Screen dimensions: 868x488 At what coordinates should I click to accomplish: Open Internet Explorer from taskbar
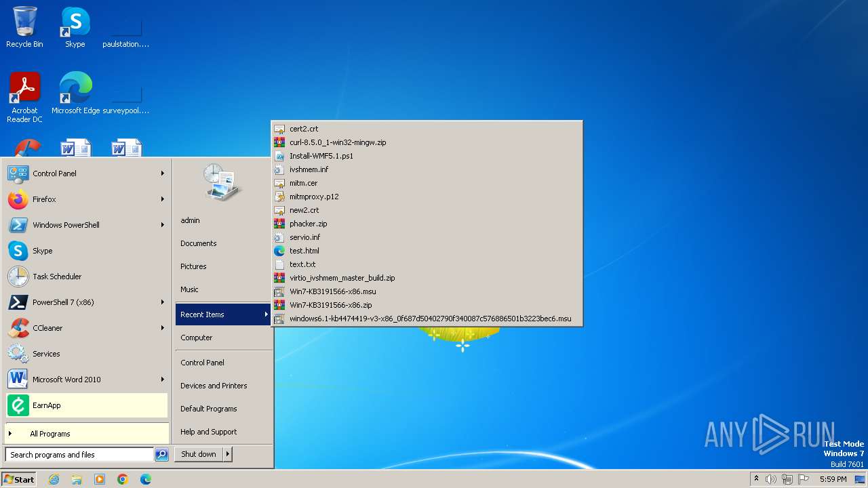coord(54,479)
